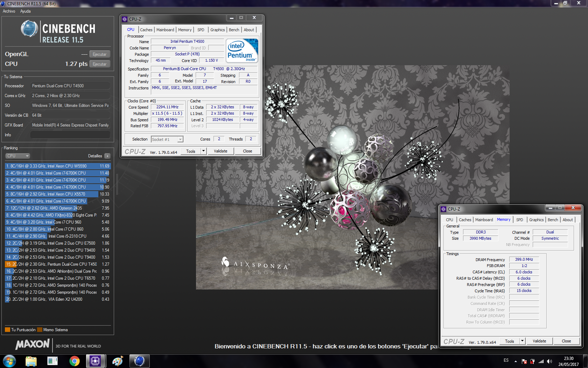Open Windows Explorer from the taskbar

(31, 361)
